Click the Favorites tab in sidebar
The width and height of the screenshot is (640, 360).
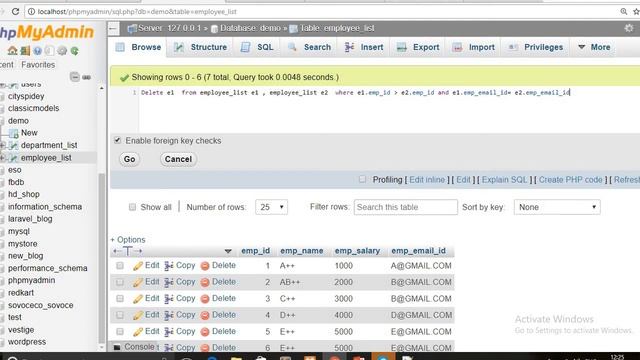pos(38,64)
